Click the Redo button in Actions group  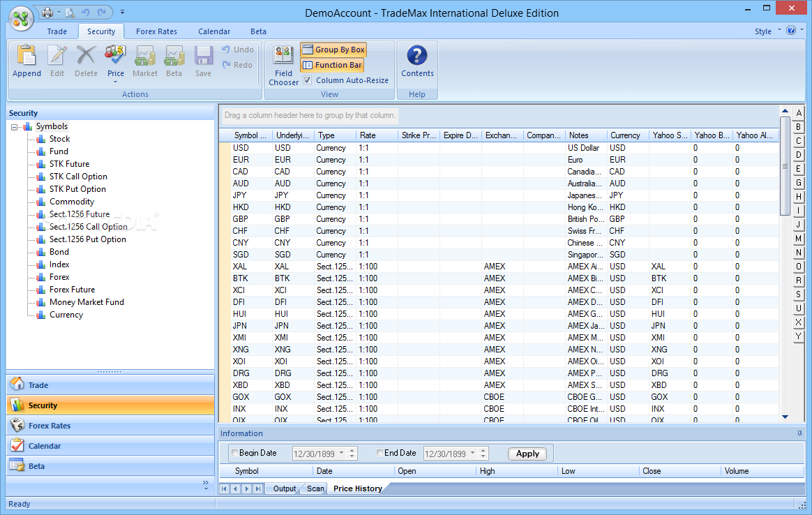(x=237, y=65)
